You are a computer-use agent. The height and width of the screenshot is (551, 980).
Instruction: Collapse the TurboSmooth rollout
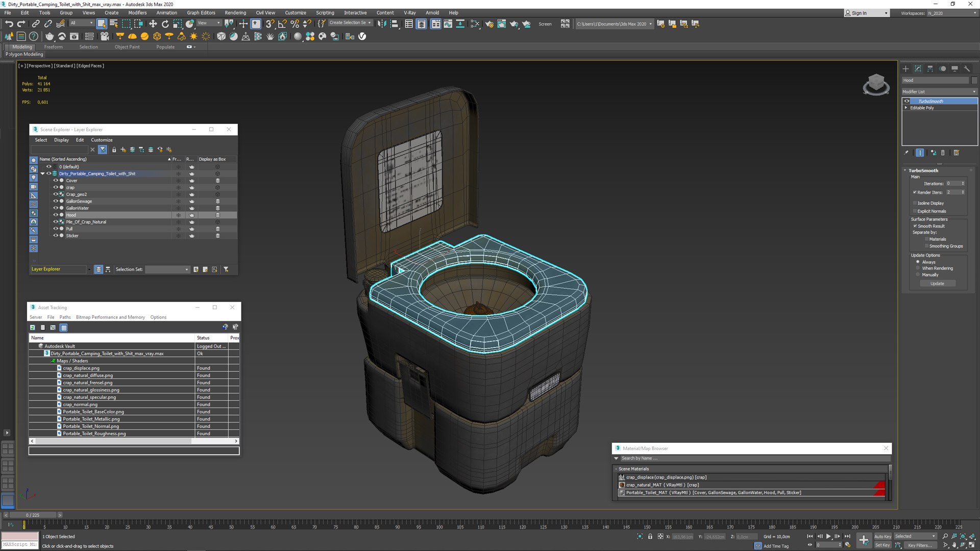pos(905,170)
